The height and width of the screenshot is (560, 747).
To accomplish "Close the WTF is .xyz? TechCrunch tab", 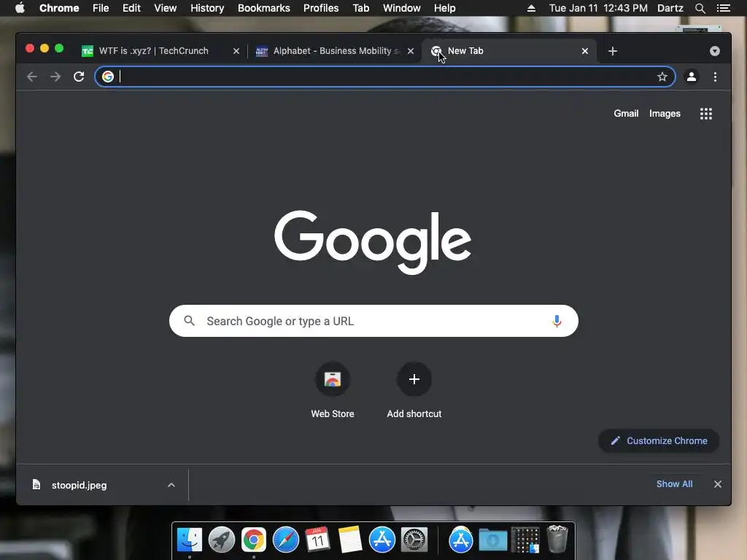I will point(236,51).
